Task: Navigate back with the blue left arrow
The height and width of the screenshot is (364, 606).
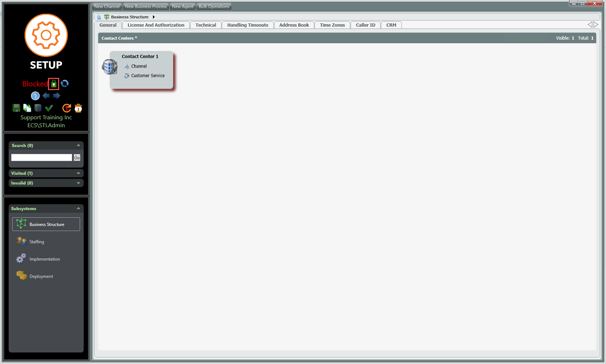Action: click(46, 96)
